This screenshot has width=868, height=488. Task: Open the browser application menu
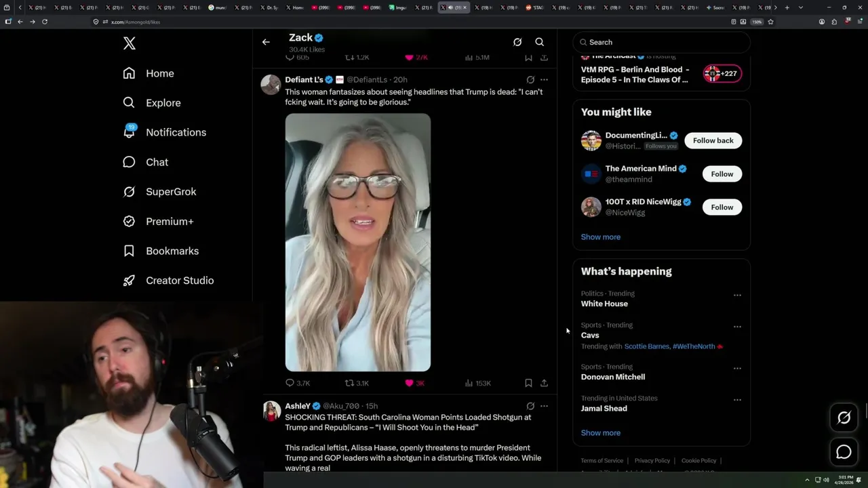coord(859,22)
